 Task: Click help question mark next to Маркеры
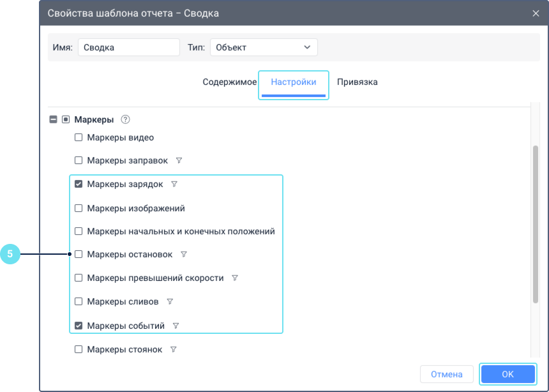(125, 119)
